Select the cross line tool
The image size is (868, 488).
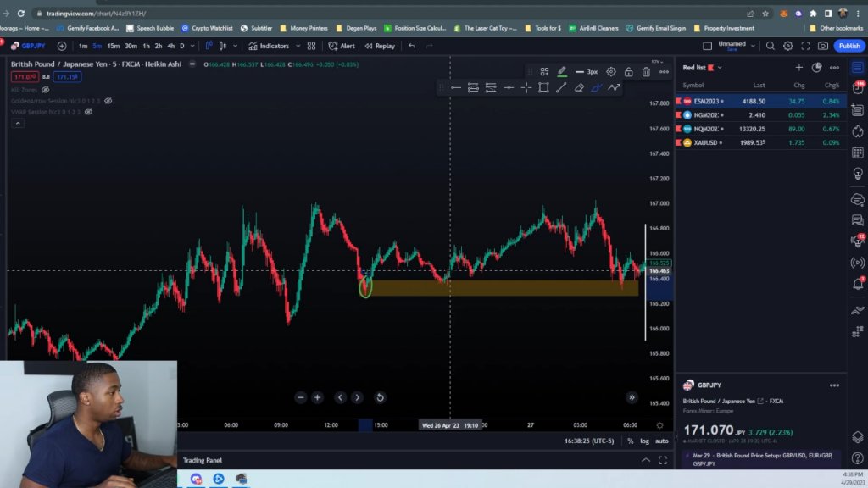point(526,87)
